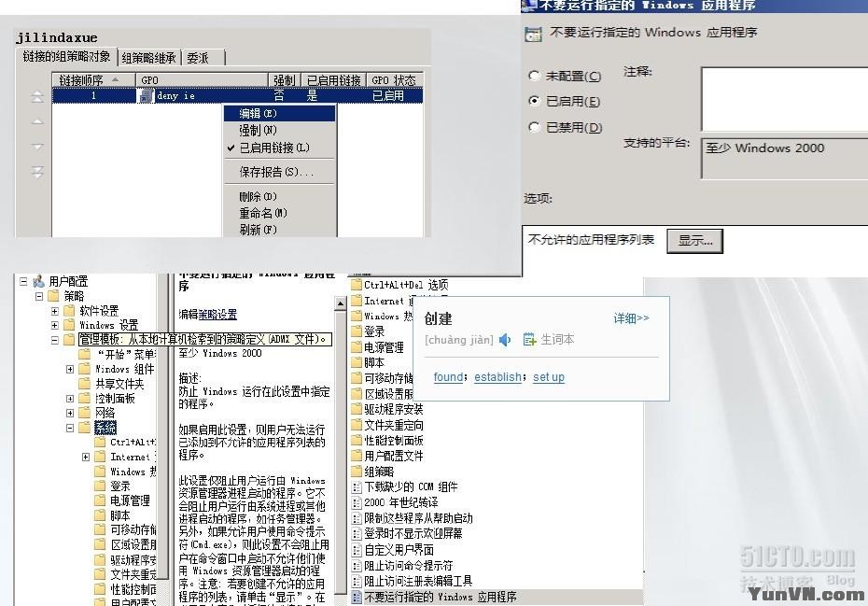Image resolution: width=868 pixels, height=606 pixels.
Task: Select the 已禁用(D) radio button
Action: tap(534, 127)
